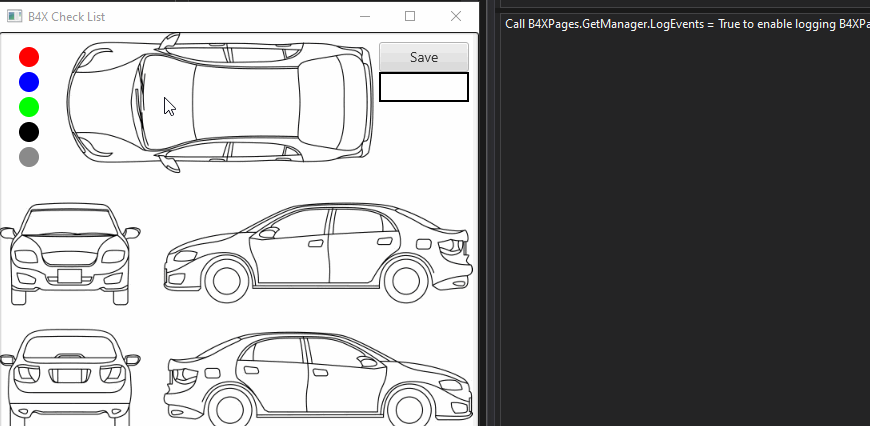Click the B4XPages.GetManager.LogEvents log message
This screenshot has height=426, width=870.
click(687, 24)
